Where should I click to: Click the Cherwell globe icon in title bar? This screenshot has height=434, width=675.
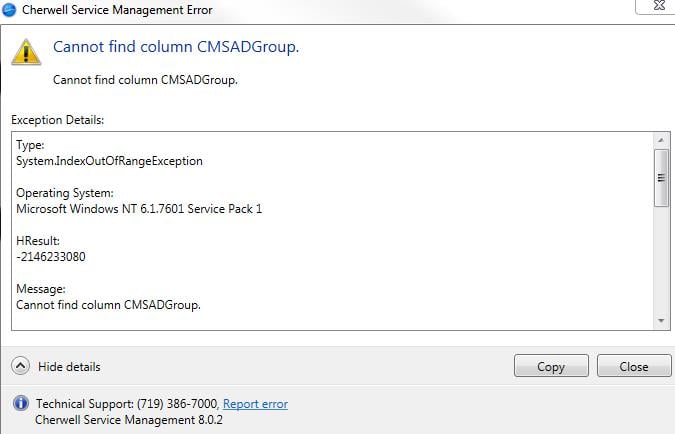[9, 10]
